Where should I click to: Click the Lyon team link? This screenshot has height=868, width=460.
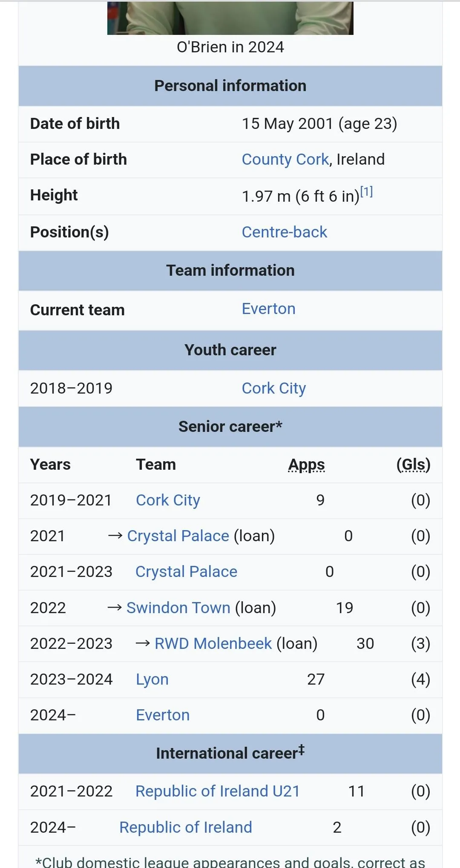(152, 680)
